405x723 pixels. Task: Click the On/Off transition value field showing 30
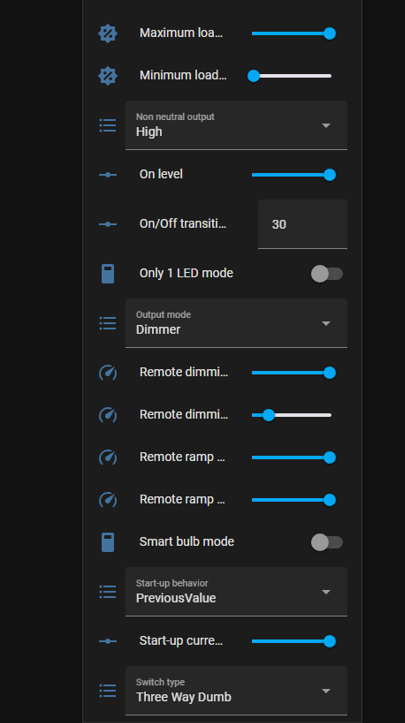[303, 224]
